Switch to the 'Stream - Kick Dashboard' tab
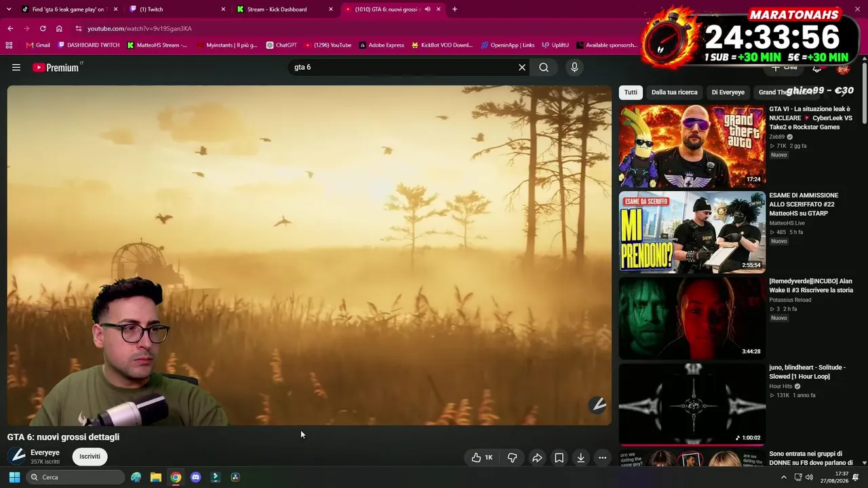The height and width of the screenshot is (488, 868). 283,9
